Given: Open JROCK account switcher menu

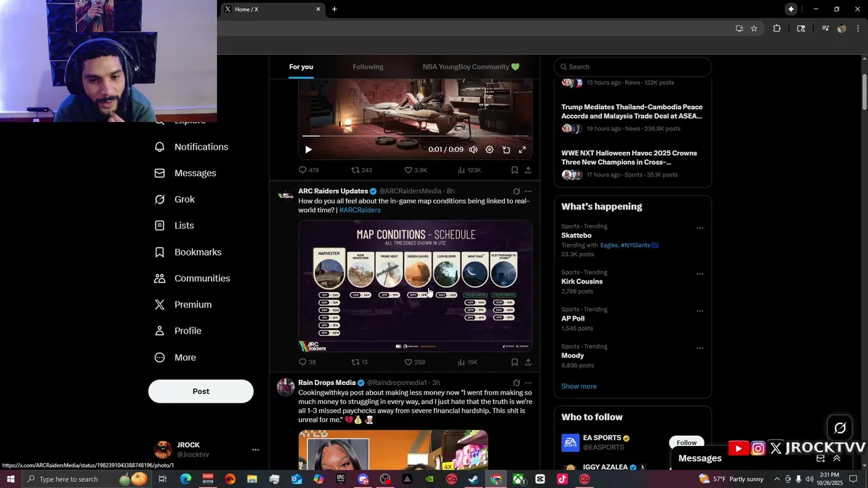Looking at the screenshot, I should (x=207, y=449).
